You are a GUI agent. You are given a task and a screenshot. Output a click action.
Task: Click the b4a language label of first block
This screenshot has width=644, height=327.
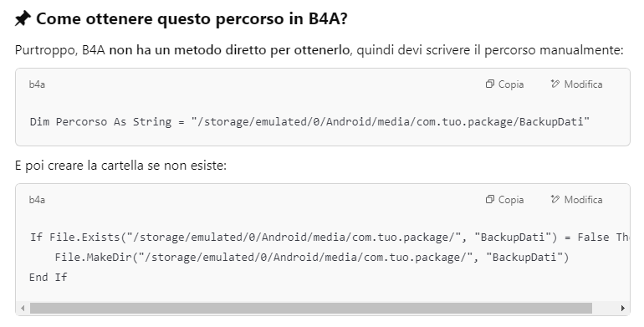(37, 84)
